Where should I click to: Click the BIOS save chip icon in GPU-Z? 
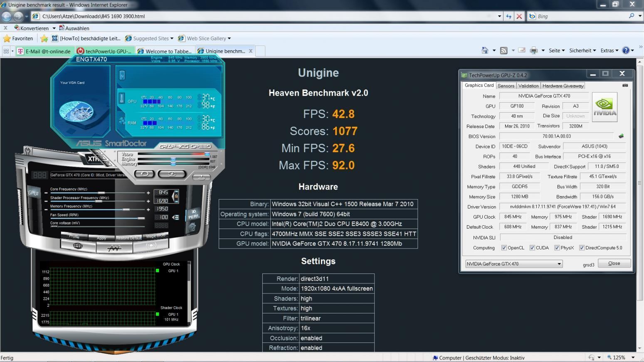621,136
